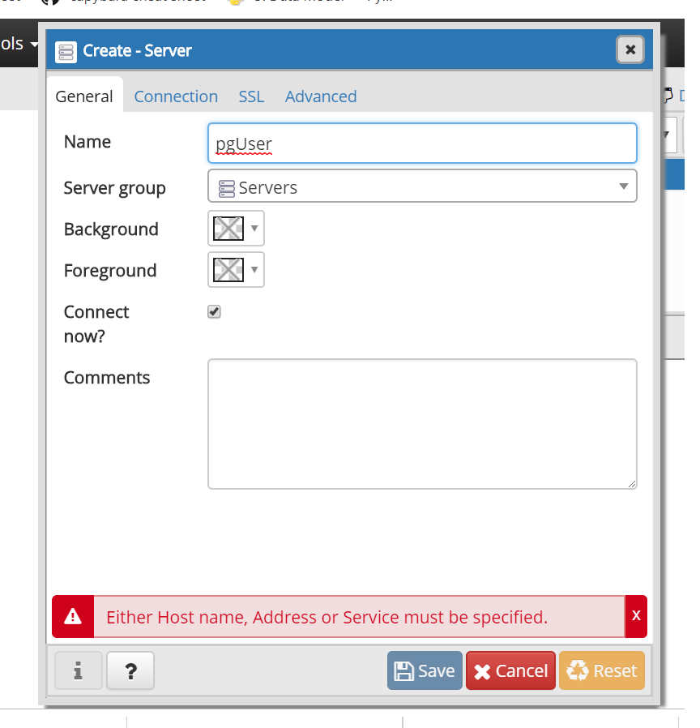Focus the Comments text area
This screenshot has height=728, width=700.
point(422,424)
